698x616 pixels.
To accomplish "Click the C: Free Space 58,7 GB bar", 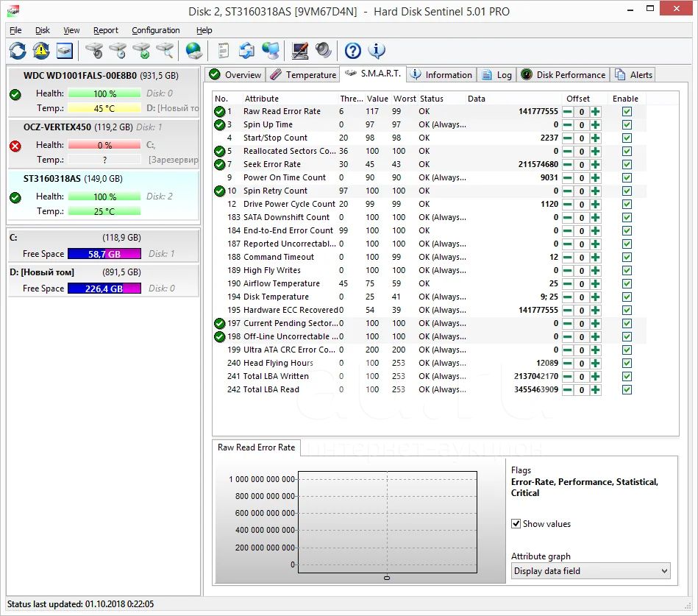I will pyautogui.click(x=104, y=254).
